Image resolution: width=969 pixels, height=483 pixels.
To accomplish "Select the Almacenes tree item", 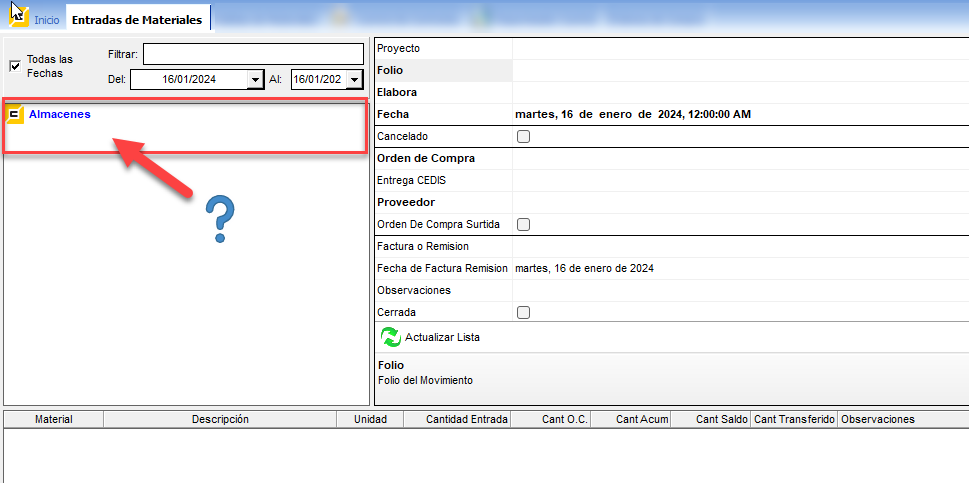I will [x=60, y=114].
